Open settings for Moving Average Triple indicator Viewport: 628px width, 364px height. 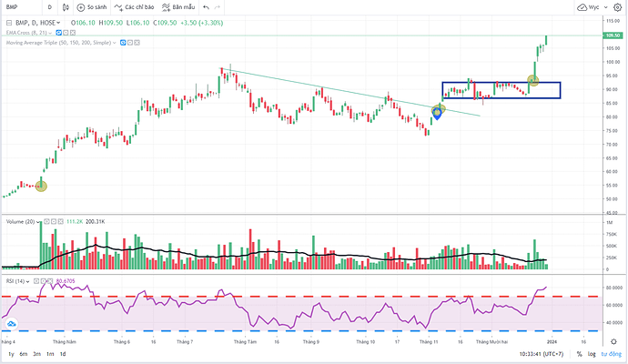130,43
